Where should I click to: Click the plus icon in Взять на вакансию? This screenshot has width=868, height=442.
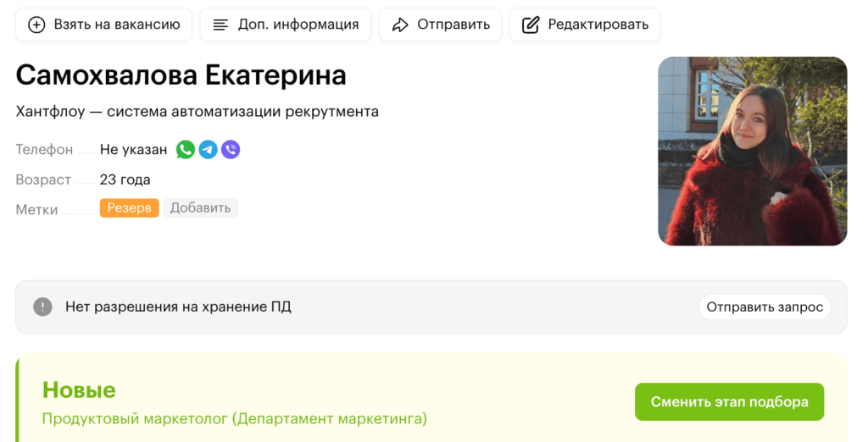pos(36,25)
